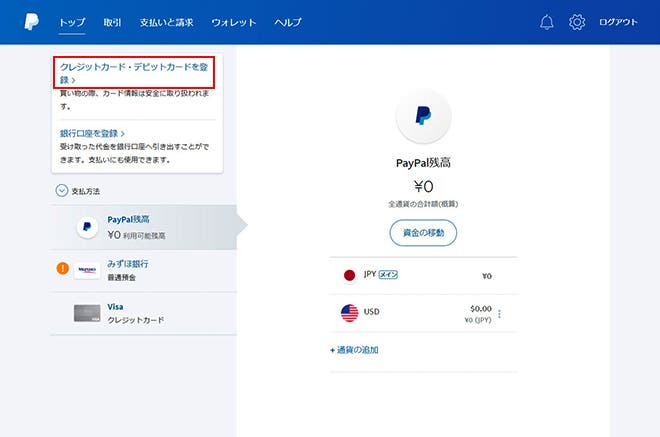Open the ヘルプ menu
The image size is (660, 437).
(x=288, y=22)
